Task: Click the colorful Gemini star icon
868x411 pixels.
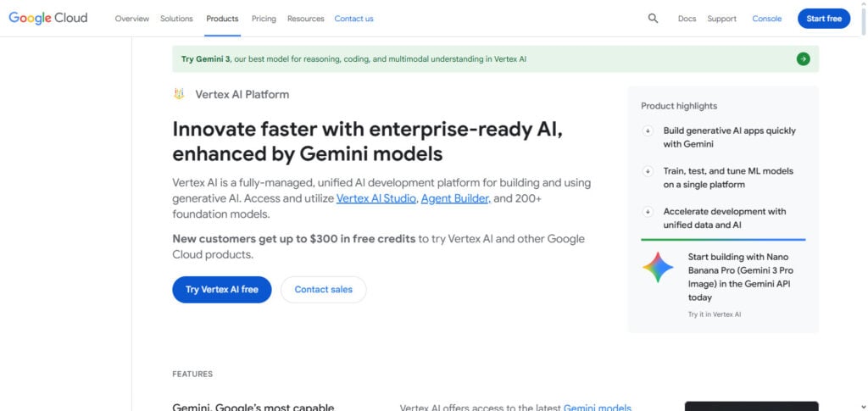Action: click(658, 268)
